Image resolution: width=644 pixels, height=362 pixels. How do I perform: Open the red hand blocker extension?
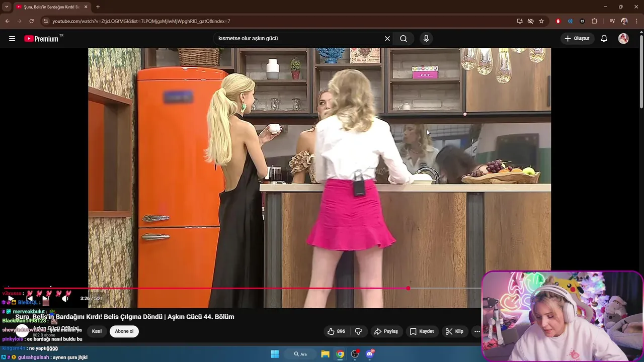[x=558, y=21]
